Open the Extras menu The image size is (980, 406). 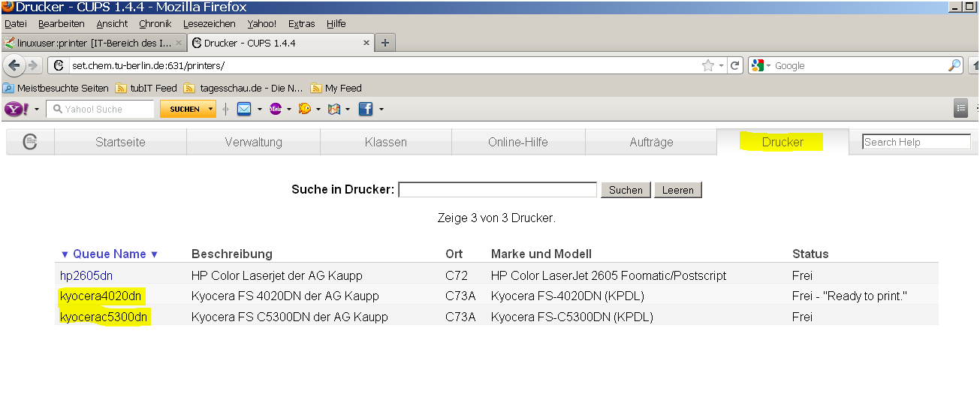click(302, 24)
